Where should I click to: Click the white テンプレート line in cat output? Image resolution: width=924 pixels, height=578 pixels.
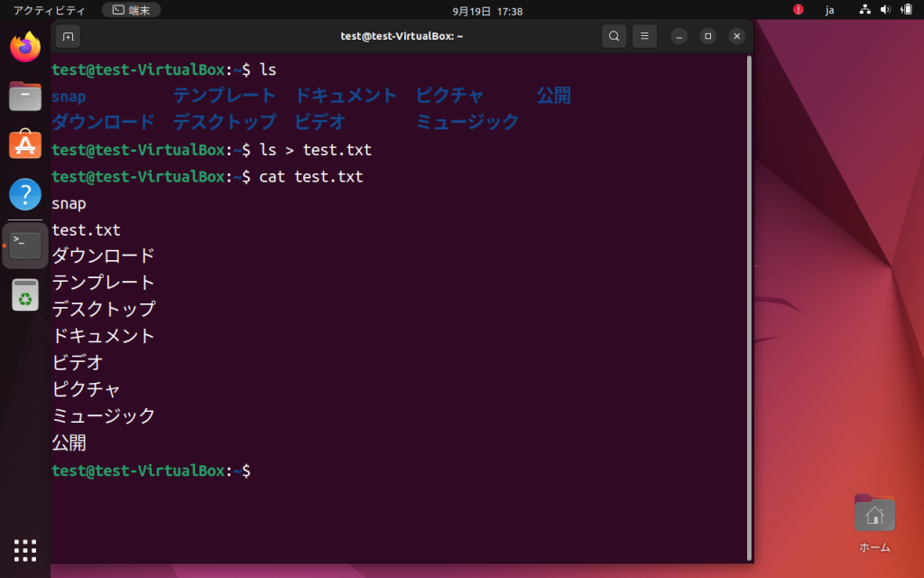[103, 283]
